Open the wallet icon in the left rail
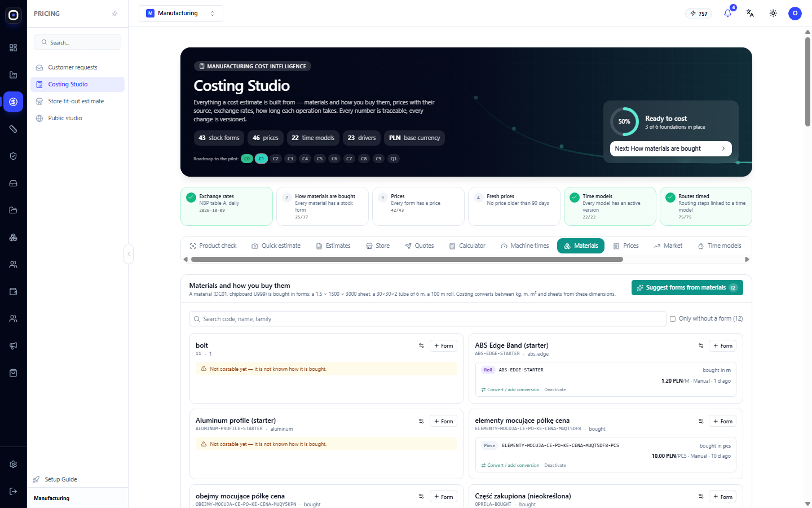 (14, 292)
